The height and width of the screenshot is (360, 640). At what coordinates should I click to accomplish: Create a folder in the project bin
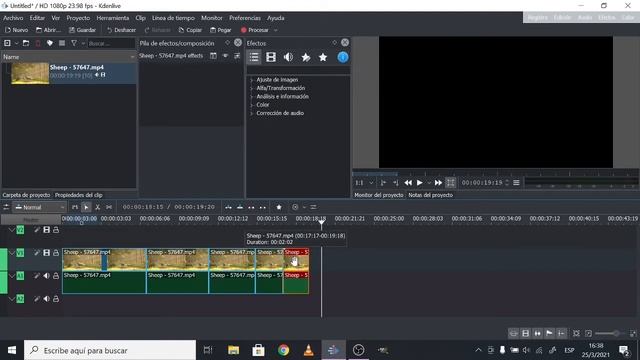point(26,43)
